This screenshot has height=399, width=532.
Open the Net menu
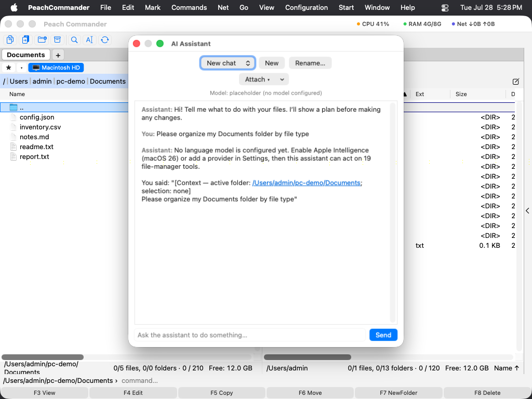coord(223,7)
